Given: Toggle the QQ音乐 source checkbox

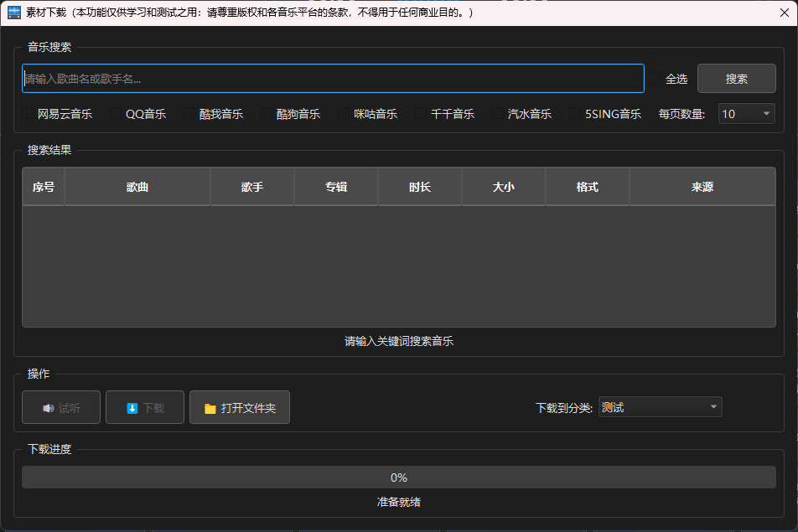Looking at the screenshot, I should tap(117, 114).
